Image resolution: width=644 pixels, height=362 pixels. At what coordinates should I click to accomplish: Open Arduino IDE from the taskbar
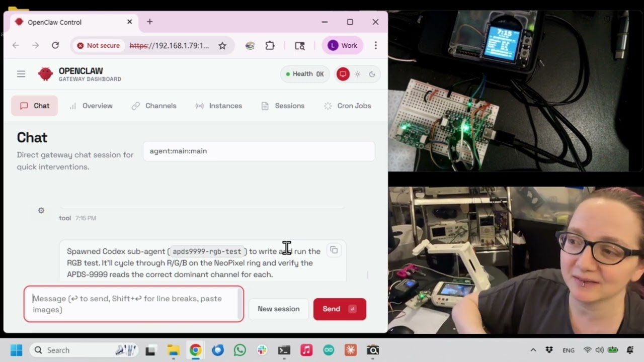[x=329, y=350]
